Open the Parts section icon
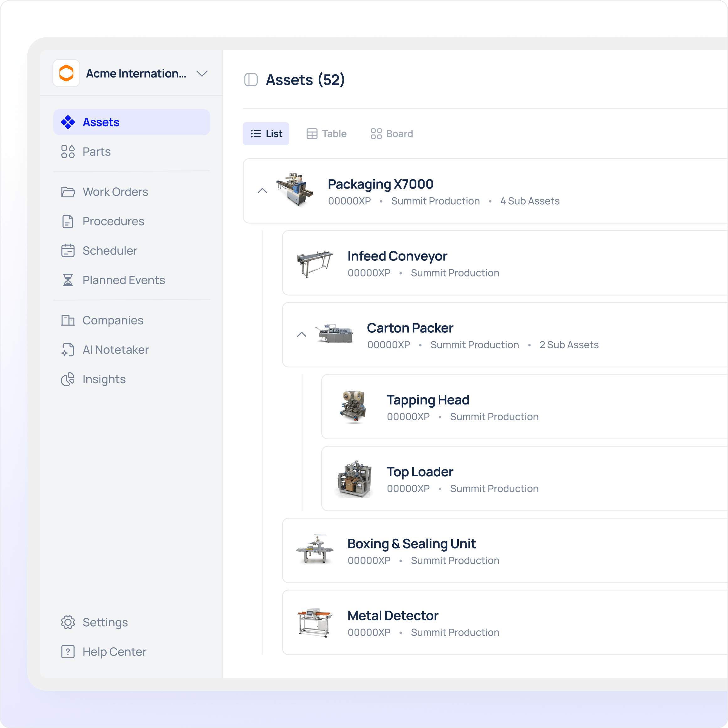This screenshot has width=728, height=728. pyautogui.click(x=68, y=152)
